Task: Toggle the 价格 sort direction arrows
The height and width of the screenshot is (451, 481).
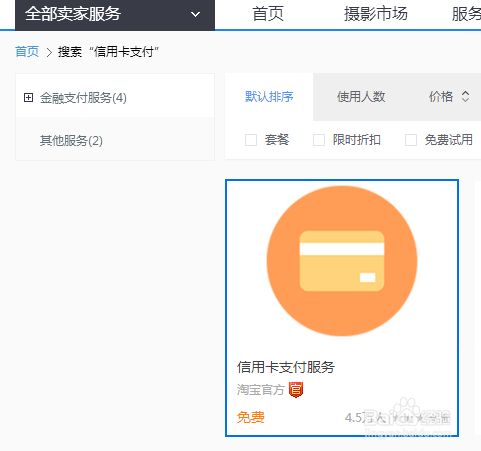Action: pos(465,97)
